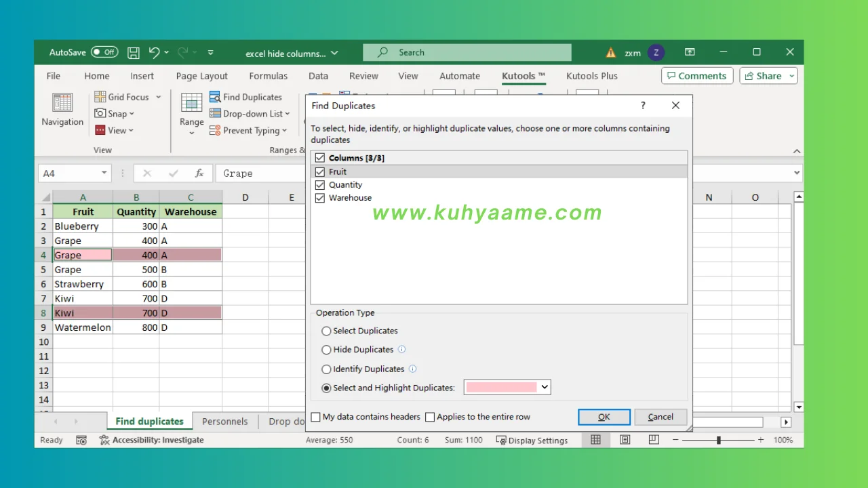This screenshot has width=868, height=488.
Task: Click the Ribbon Display Options icon
Action: pos(690,52)
